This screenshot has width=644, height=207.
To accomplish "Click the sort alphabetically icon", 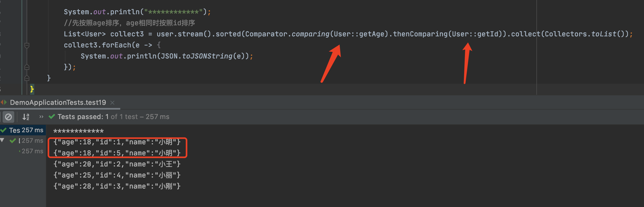I will point(26,117).
